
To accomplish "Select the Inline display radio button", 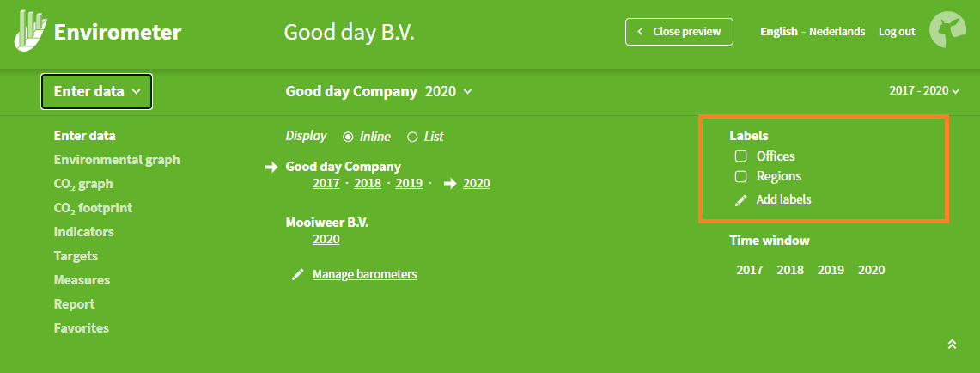I will (348, 137).
